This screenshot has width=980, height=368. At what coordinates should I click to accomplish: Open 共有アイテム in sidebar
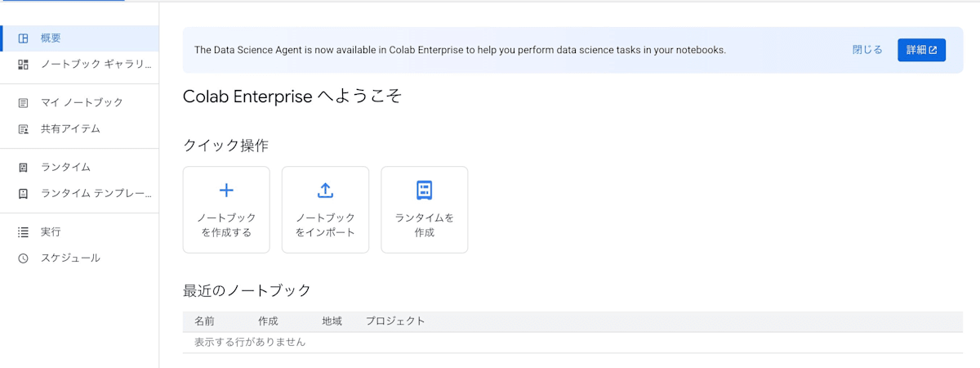79,129
